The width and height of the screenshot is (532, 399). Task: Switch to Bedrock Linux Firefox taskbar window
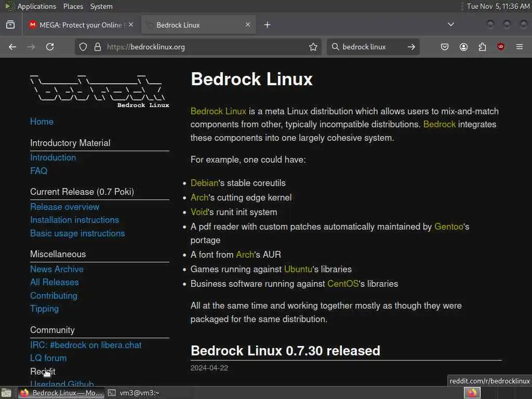61,393
